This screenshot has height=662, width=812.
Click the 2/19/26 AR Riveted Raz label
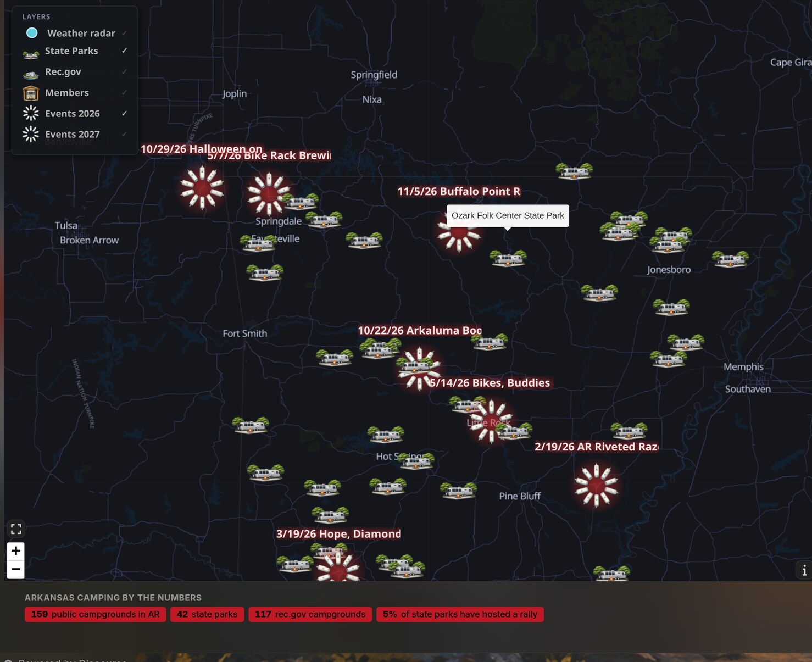click(596, 447)
